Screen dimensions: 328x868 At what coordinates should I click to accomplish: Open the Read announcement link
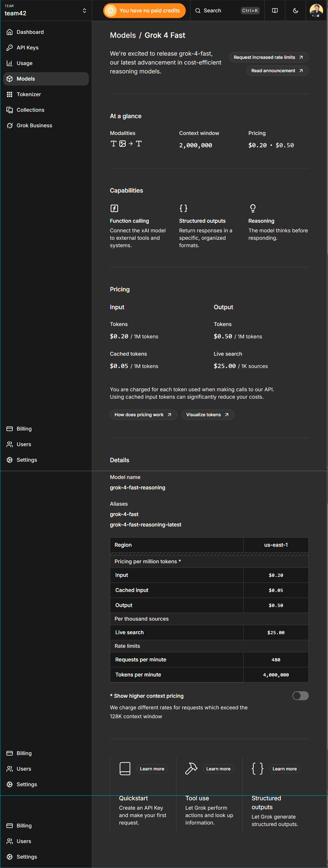coord(277,71)
